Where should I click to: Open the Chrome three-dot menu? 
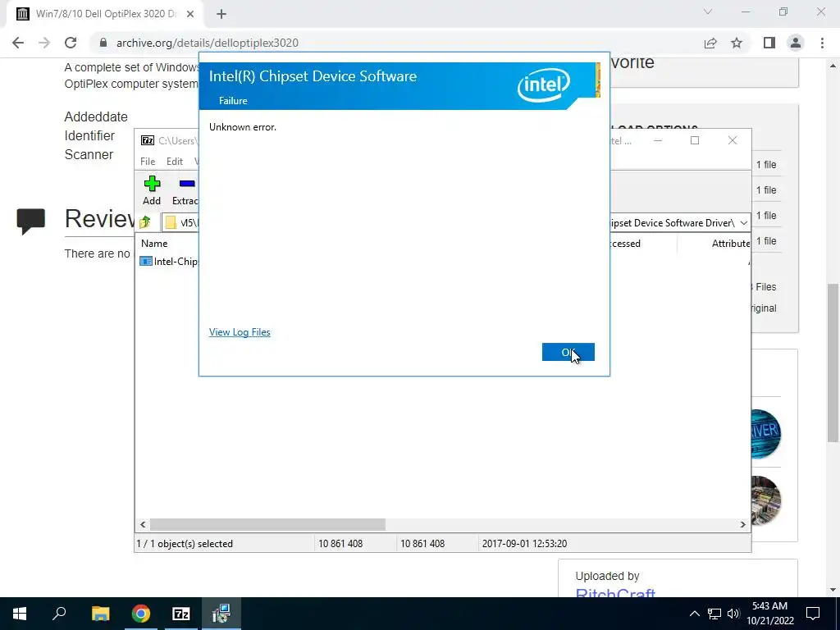click(x=822, y=43)
